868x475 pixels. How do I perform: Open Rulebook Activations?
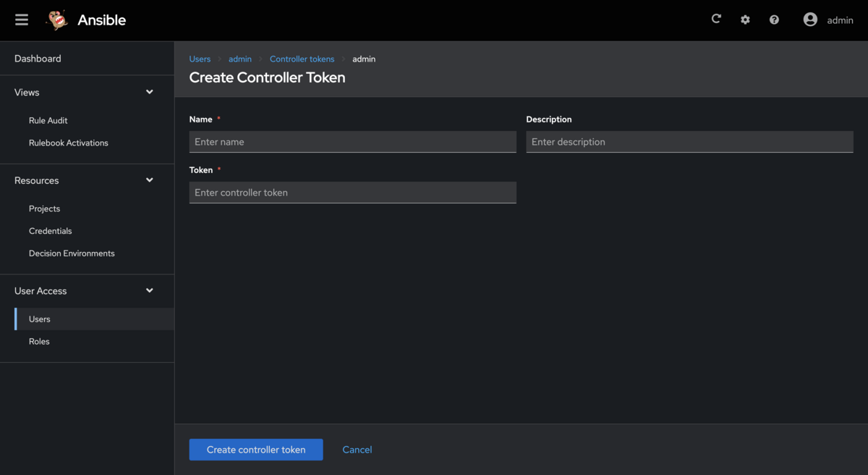[68, 143]
